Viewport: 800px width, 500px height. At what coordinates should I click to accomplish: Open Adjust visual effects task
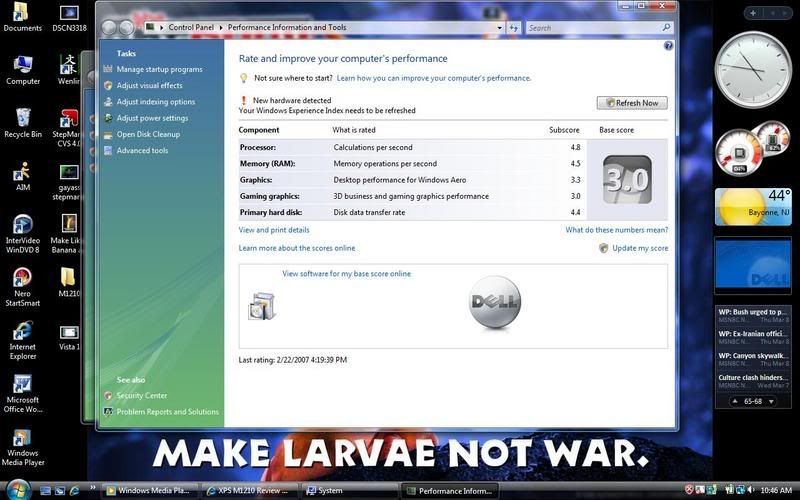click(149, 86)
